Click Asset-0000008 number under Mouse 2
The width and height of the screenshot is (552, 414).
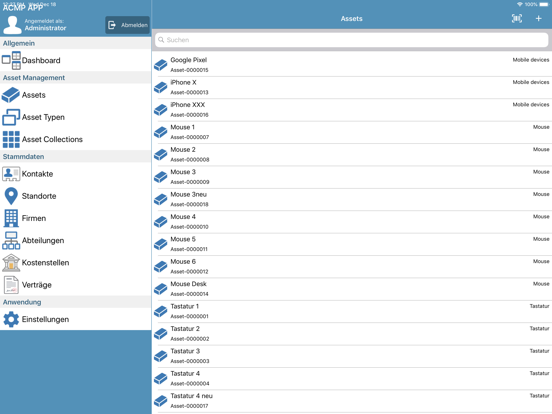pyautogui.click(x=190, y=160)
